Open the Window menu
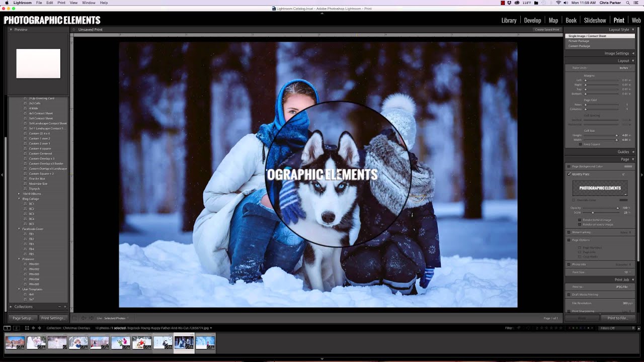The height and width of the screenshot is (362, 644). click(89, 3)
